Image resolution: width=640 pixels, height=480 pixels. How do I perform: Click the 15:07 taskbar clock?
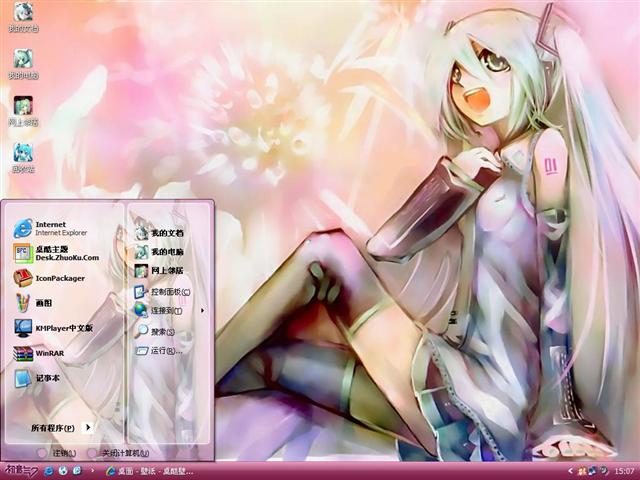coord(624,471)
